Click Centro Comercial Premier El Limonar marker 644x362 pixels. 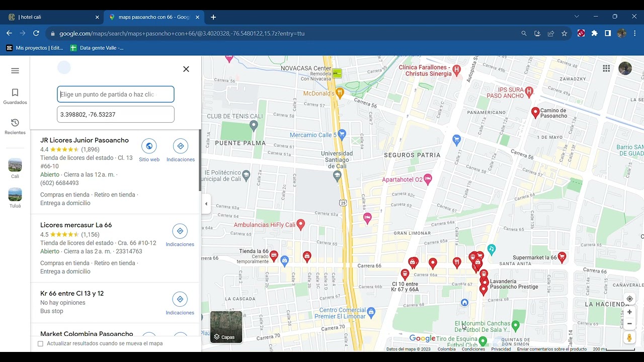[x=371, y=312]
